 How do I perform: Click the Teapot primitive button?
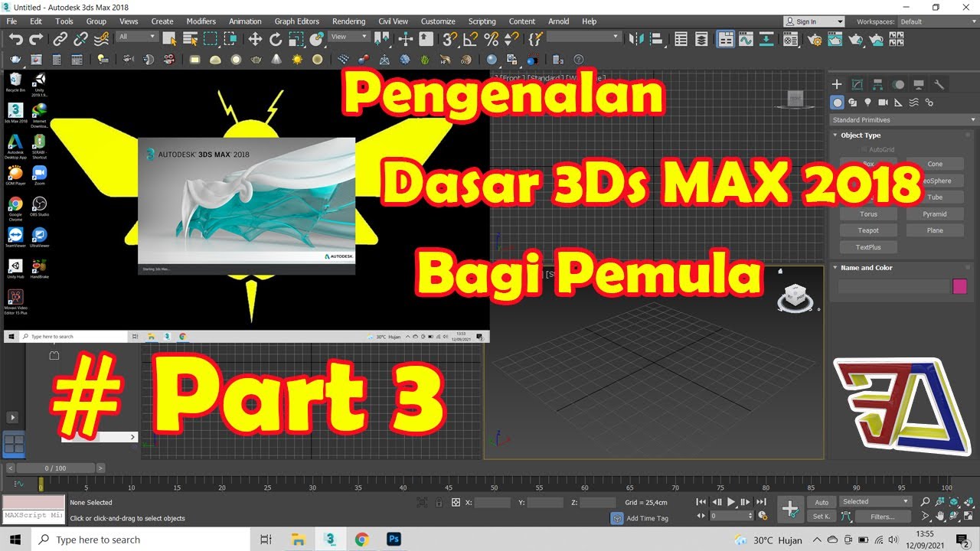pyautogui.click(x=868, y=230)
